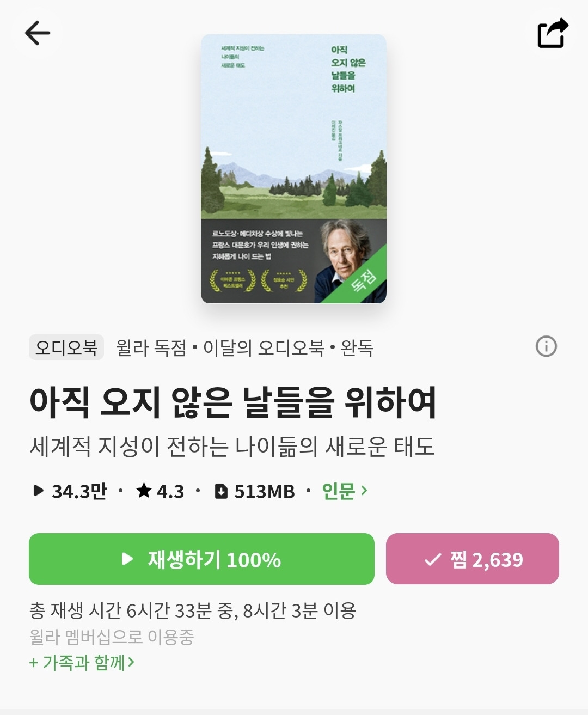588x715 pixels.
Task: Tap the 이달의 오디오북 label
Action: point(264,348)
